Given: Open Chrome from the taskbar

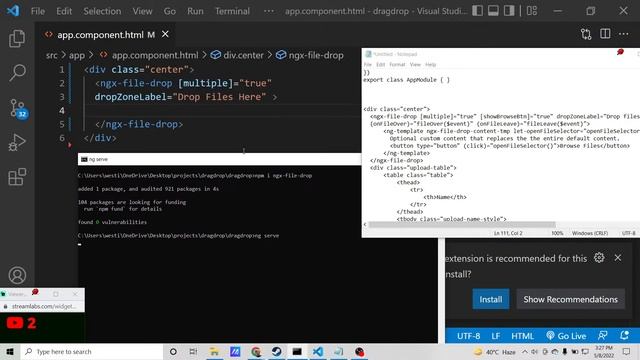Looking at the screenshot, I should pos(256,351).
